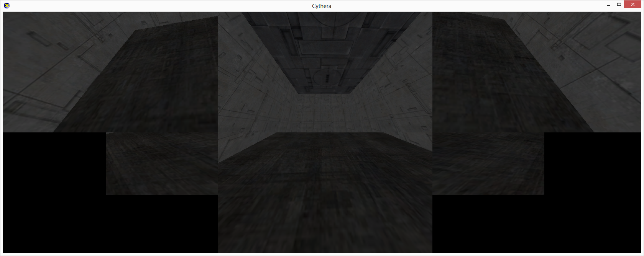
Task: Close the Cythera window
Action: (x=633, y=5)
